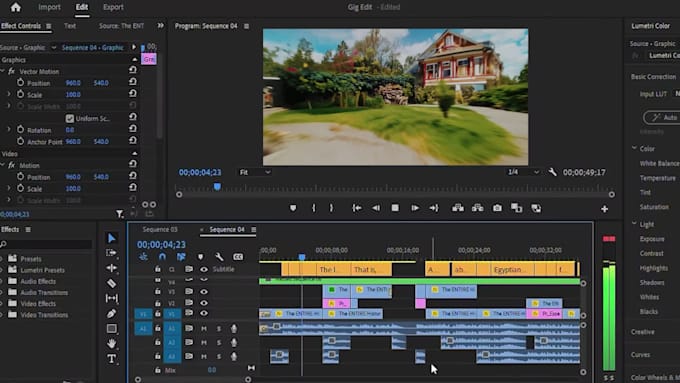Image resolution: width=680 pixels, height=383 pixels.
Task: Open the Lumetri Presets folder
Action: tap(42, 270)
